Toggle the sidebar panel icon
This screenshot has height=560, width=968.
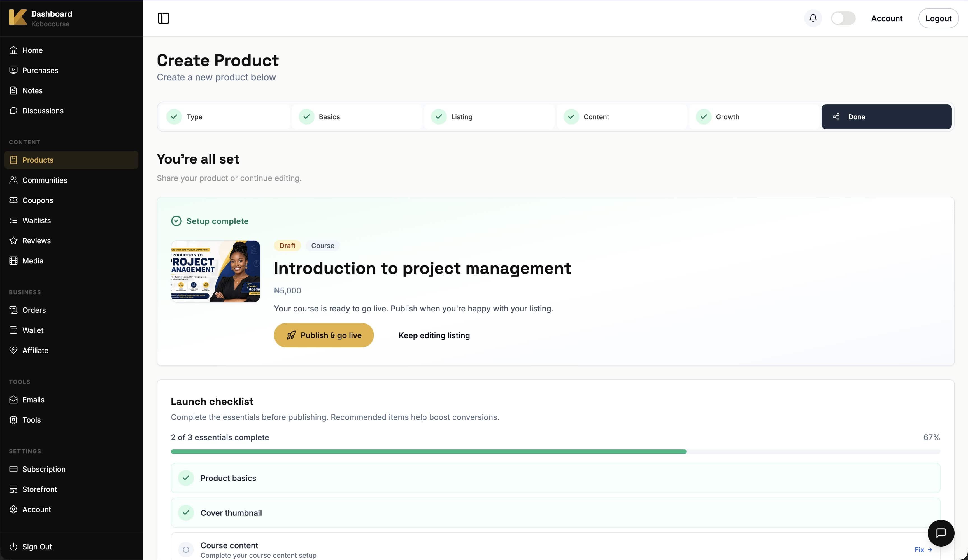coord(163,18)
